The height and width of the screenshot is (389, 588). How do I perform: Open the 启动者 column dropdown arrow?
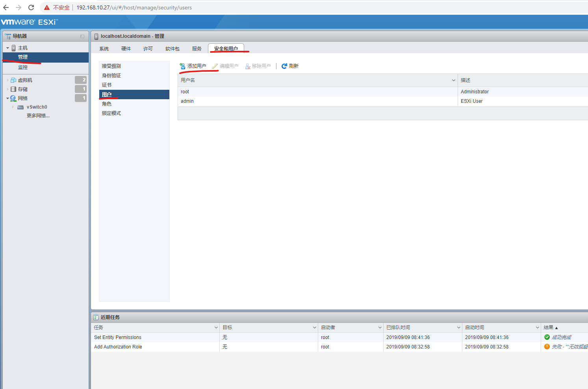click(380, 328)
